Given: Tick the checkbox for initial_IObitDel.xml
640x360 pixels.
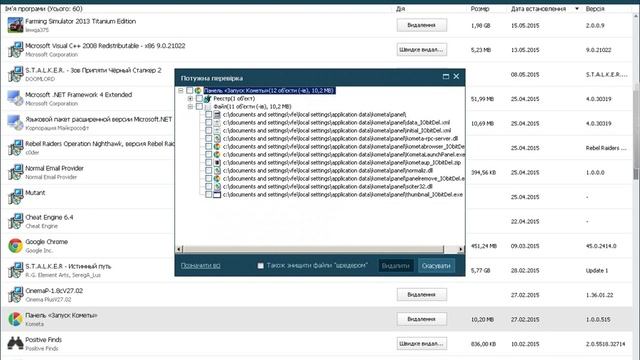Looking at the screenshot, I should (209, 130).
